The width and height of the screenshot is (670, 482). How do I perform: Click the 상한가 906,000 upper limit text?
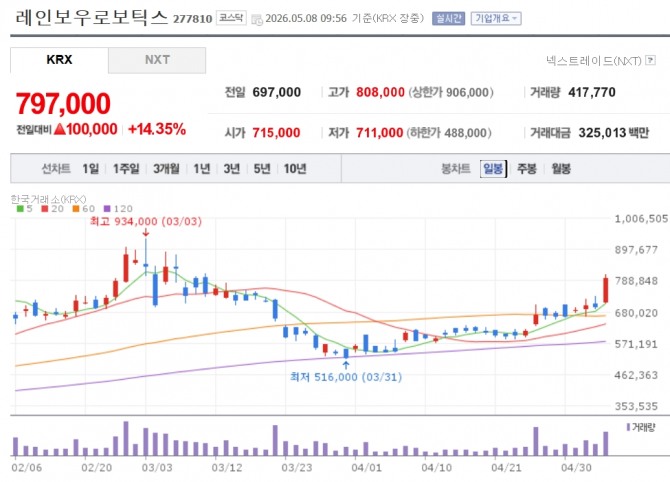pyautogui.click(x=451, y=92)
